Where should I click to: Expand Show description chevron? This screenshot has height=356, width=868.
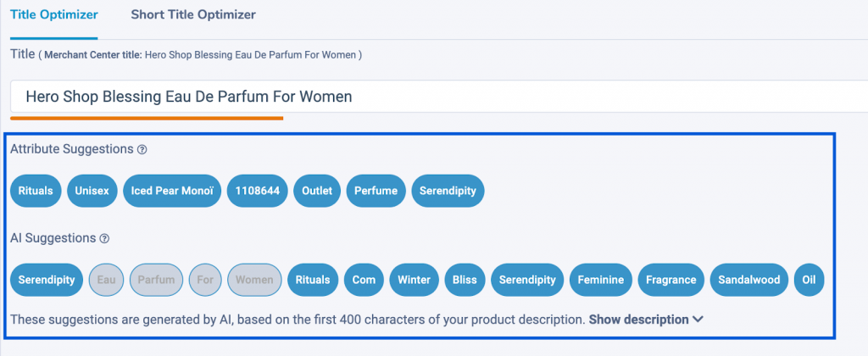point(698,320)
